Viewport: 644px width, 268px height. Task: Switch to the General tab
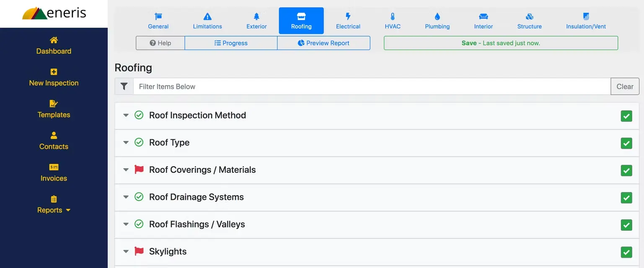[x=158, y=21]
